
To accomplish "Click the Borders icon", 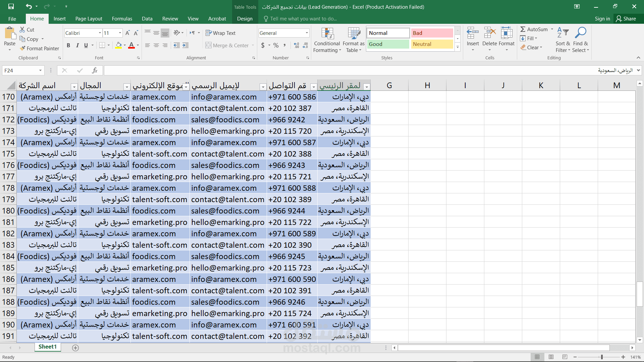I will (x=102, y=45).
